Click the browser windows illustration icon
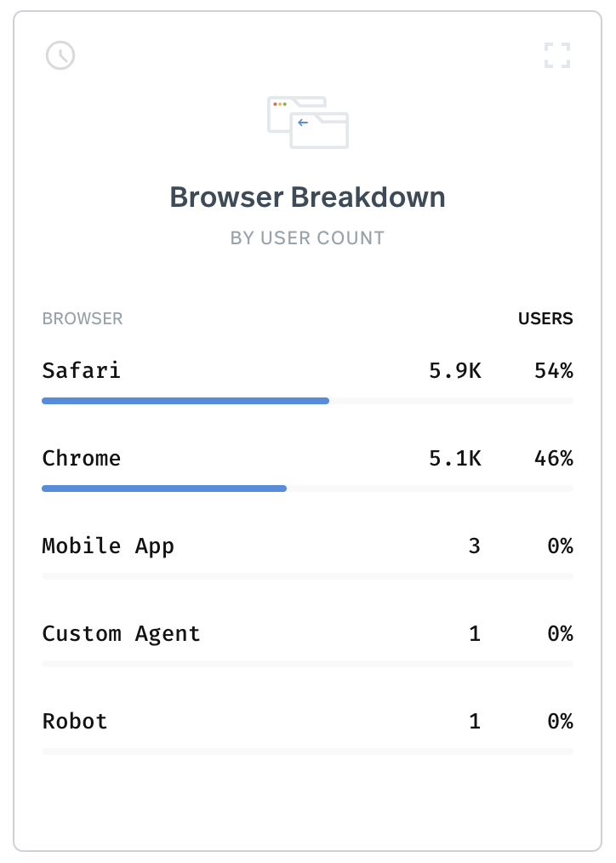 click(x=308, y=123)
